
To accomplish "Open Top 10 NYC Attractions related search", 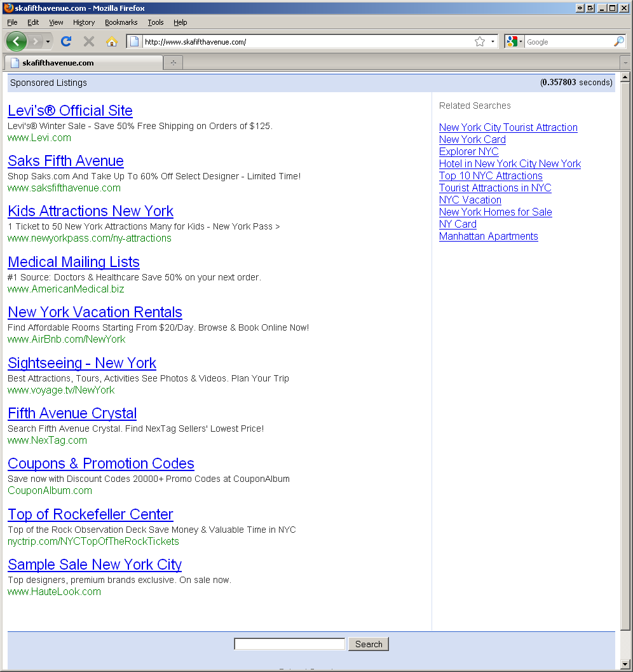I will 491,175.
